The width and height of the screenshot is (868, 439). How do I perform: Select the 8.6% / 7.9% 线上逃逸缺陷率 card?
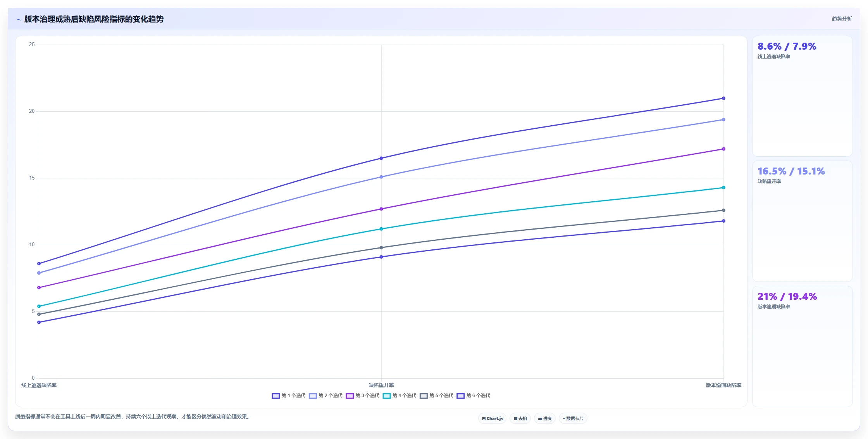(802, 96)
